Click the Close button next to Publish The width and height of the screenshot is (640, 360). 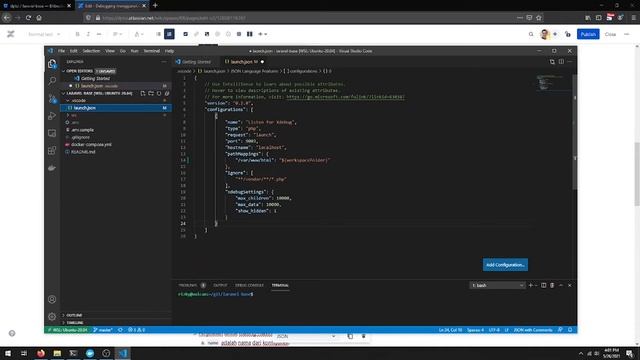click(x=610, y=34)
